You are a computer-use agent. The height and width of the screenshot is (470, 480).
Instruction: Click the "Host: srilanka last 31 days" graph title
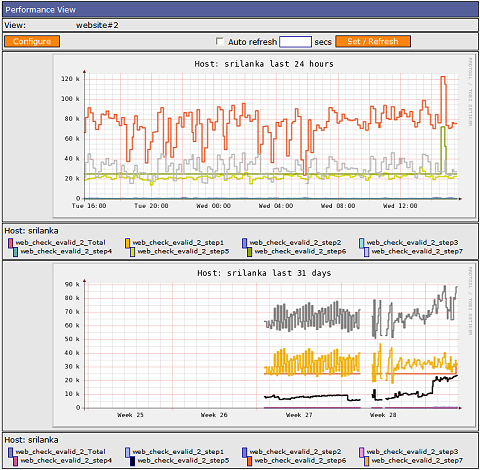[x=264, y=273]
